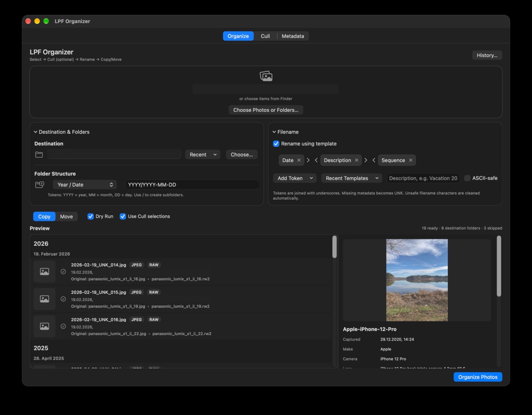This screenshot has width=532, height=415.
Task: Click captured date 29.12.2020, 14:24
Action: tap(397, 339)
